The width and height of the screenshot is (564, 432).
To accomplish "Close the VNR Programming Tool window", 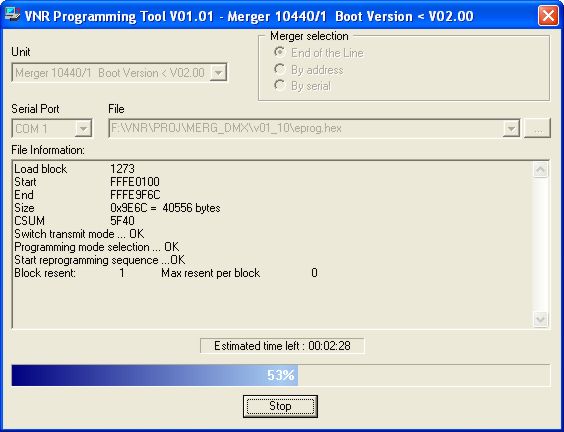I will (x=548, y=15).
